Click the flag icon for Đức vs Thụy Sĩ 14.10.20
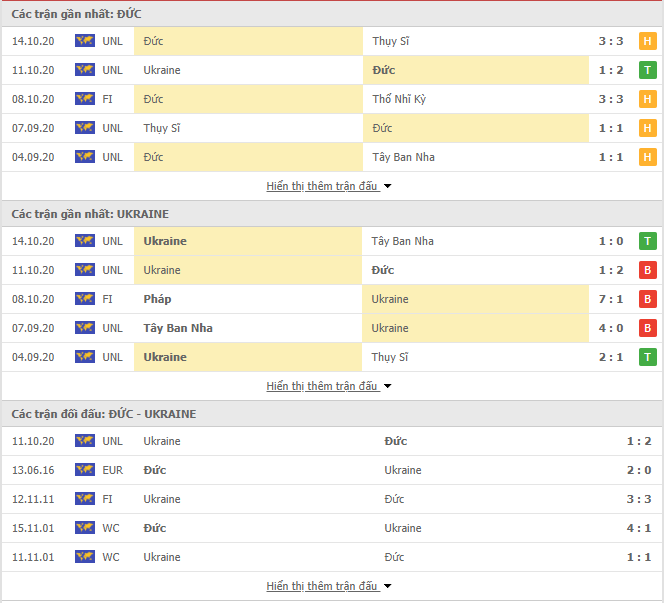 [85, 41]
